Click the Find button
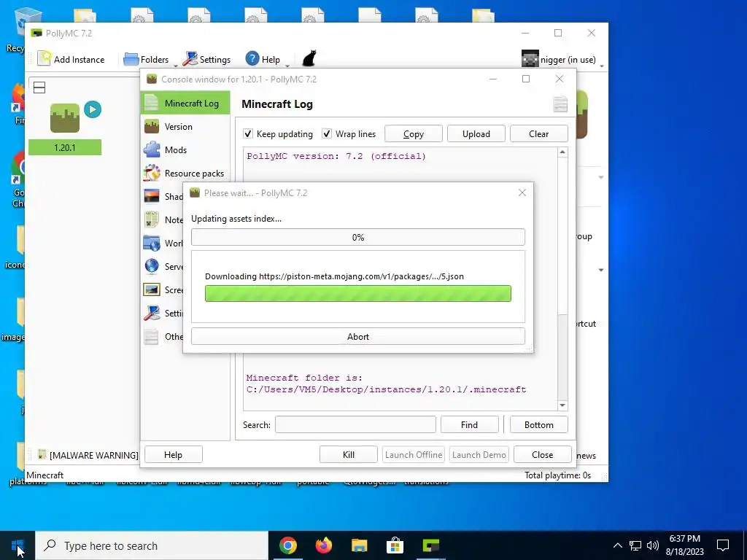This screenshot has height=560, width=747. [x=469, y=425]
